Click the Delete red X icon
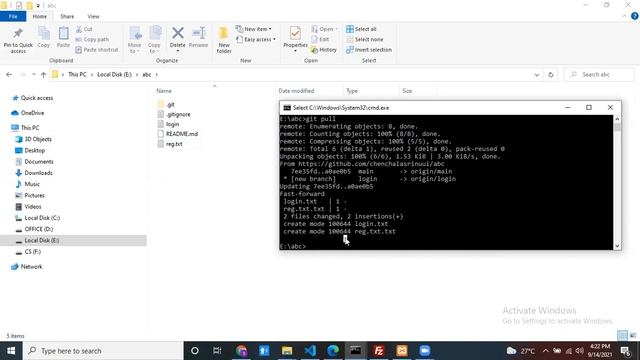 [178, 33]
